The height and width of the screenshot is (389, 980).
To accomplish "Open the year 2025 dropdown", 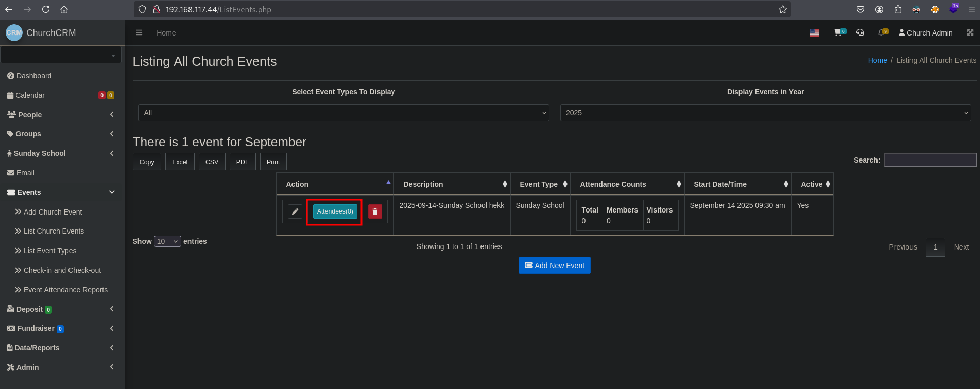I will 765,113.
